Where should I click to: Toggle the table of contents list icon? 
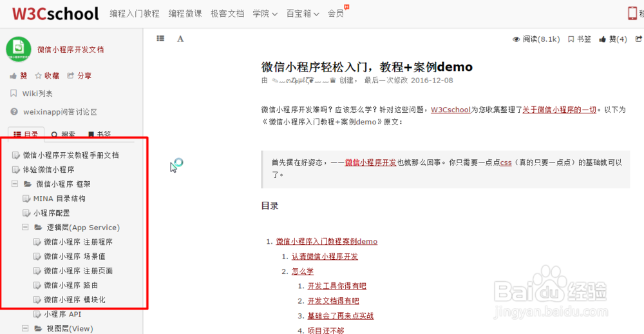[x=160, y=38]
